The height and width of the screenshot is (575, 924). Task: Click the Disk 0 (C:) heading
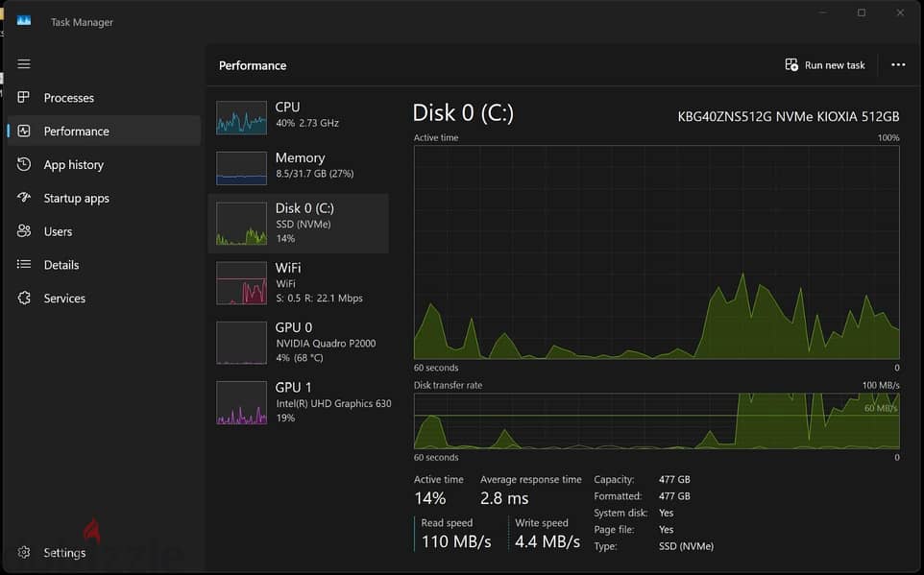click(463, 112)
